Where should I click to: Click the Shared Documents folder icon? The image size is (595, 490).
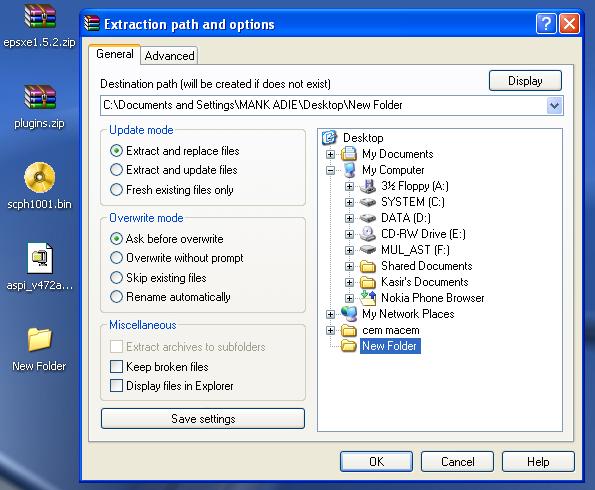pos(368,266)
